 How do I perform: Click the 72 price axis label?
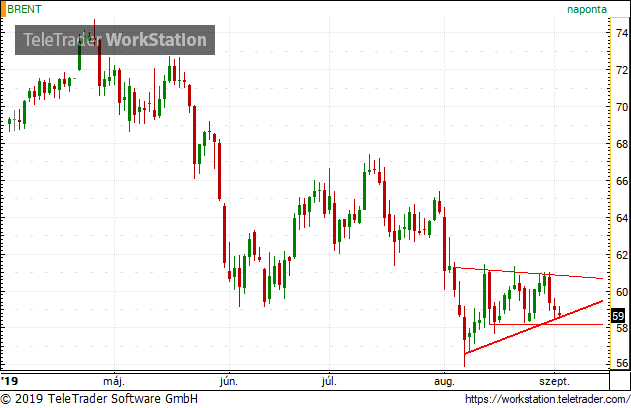622,70
